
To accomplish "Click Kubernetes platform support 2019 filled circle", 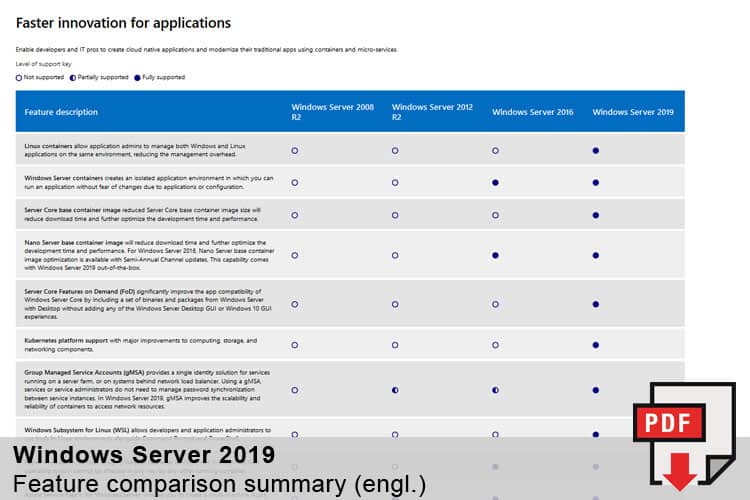I will (x=596, y=345).
